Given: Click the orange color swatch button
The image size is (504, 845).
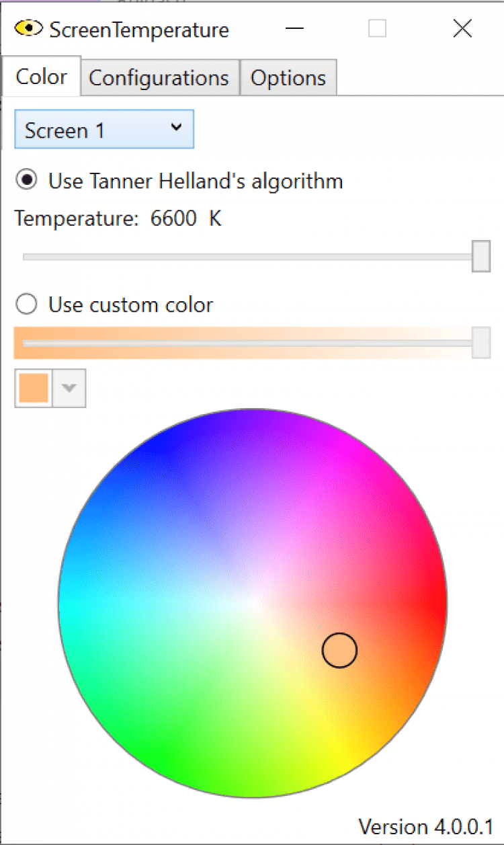Looking at the screenshot, I should pos(34,389).
